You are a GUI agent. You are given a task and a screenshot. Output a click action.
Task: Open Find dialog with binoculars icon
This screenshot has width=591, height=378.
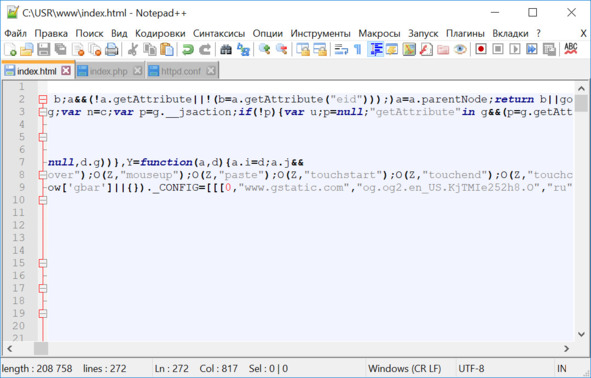[x=226, y=49]
